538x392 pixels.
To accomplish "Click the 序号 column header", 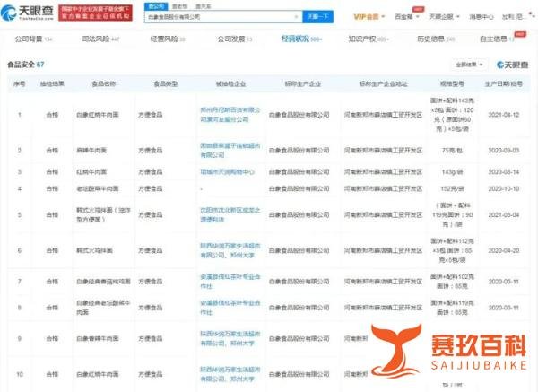I will point(19,83).
